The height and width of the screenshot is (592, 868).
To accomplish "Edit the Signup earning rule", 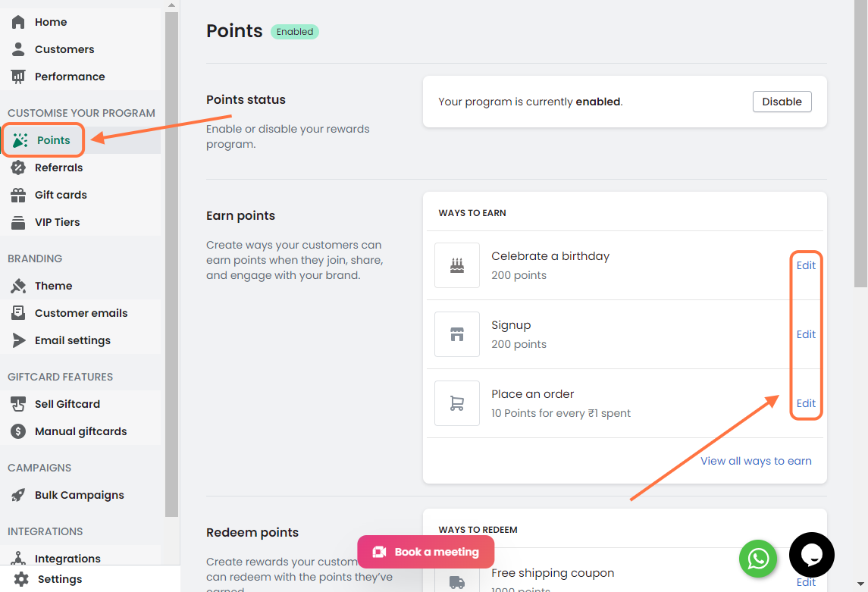I will 806,334.
